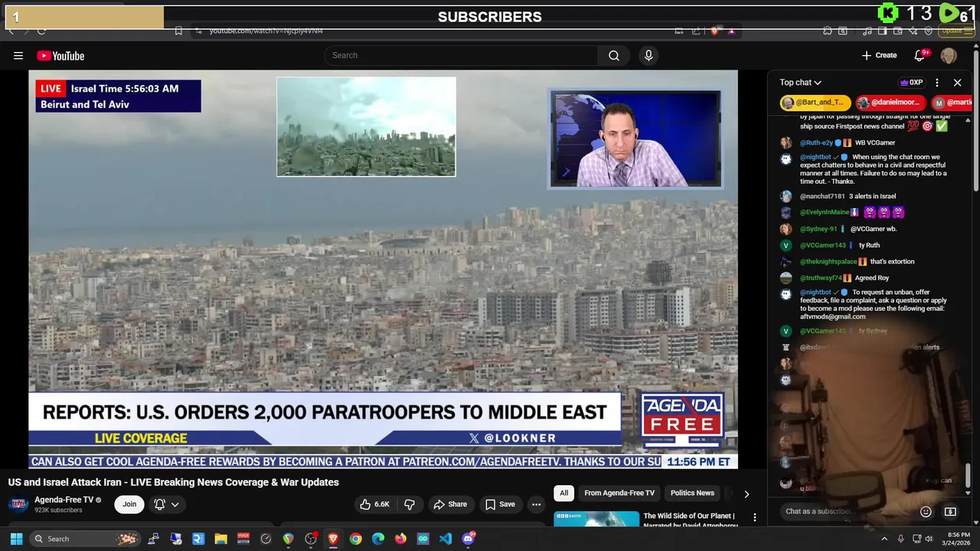980x551 pixels.
Task: Open the Windows Start menu
Action: pyautogui.click(x=16, y=539)
